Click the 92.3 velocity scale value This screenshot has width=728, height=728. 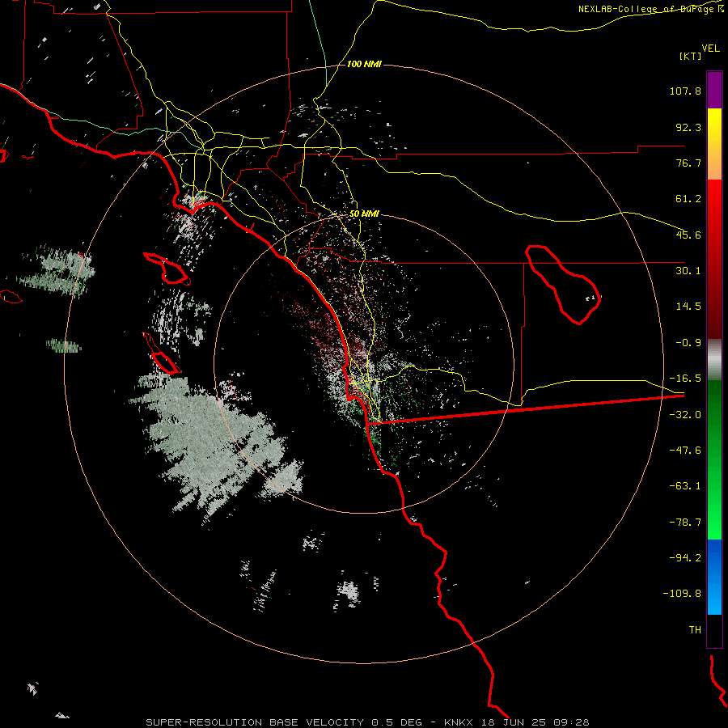tap(688, 127)
